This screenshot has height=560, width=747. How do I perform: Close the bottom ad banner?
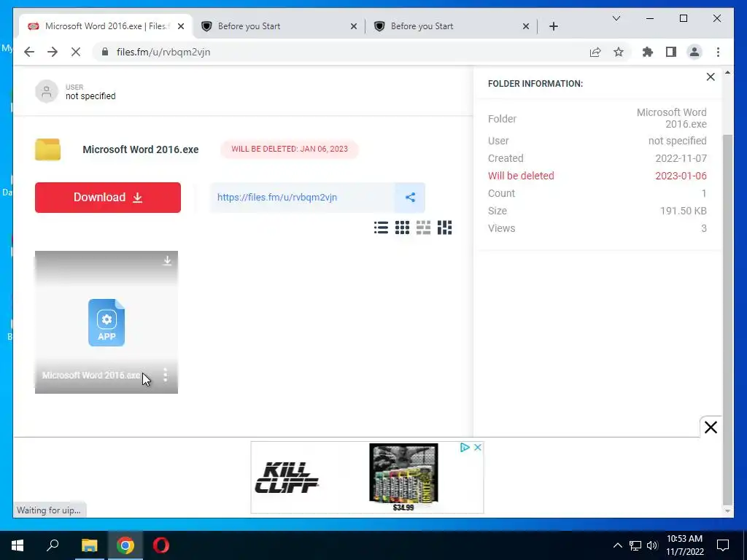[x=711, y=427]
